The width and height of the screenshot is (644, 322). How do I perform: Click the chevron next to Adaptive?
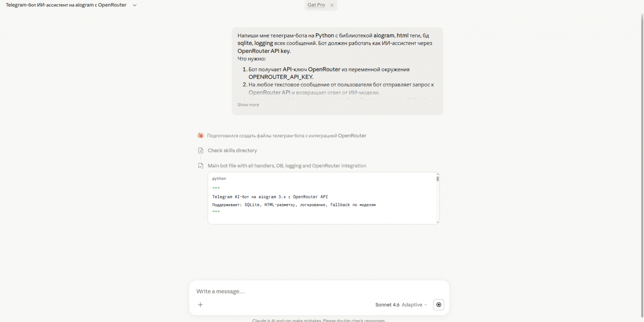426,305
